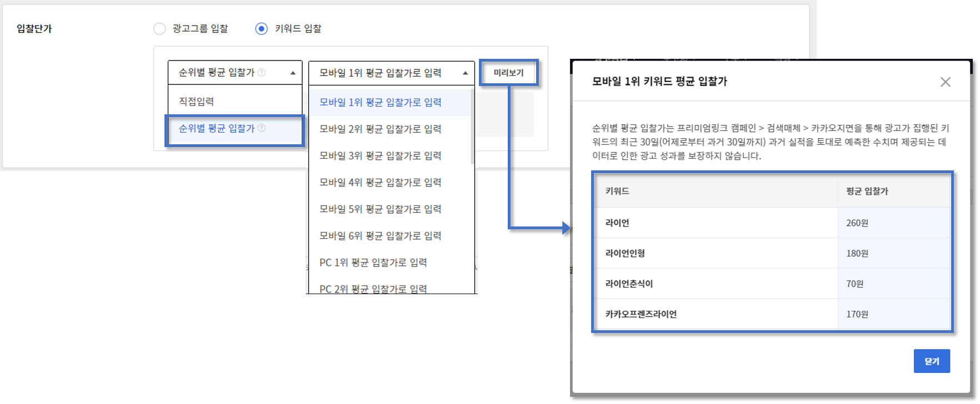Click help icon in highlighted 순위별 평균 입찰가 option
The width and height of the screenshot is (980, 404).
pos(262,128)
